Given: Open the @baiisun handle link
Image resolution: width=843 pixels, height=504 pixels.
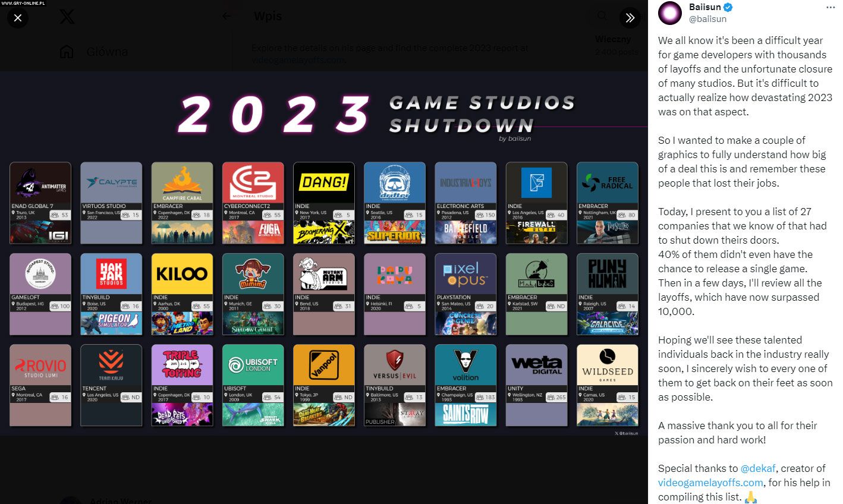Looking at the screenshot, I should tap(707, 19).
